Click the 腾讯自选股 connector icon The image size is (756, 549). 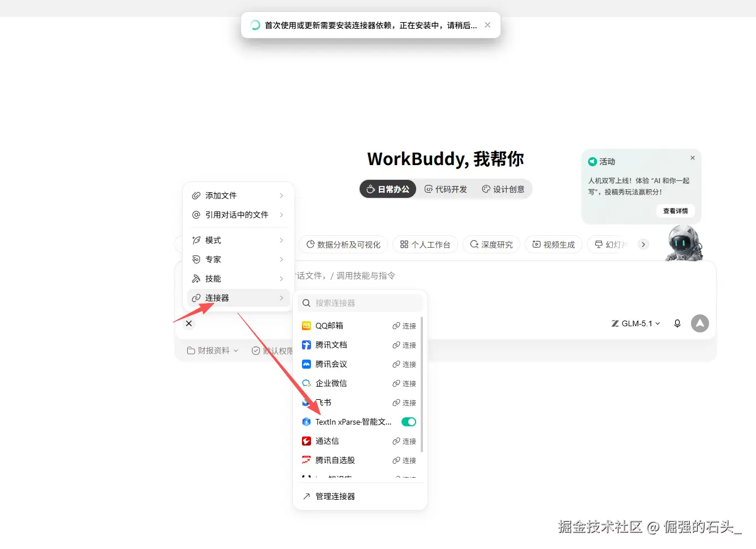pyautogui.click(x=306, y=460)
